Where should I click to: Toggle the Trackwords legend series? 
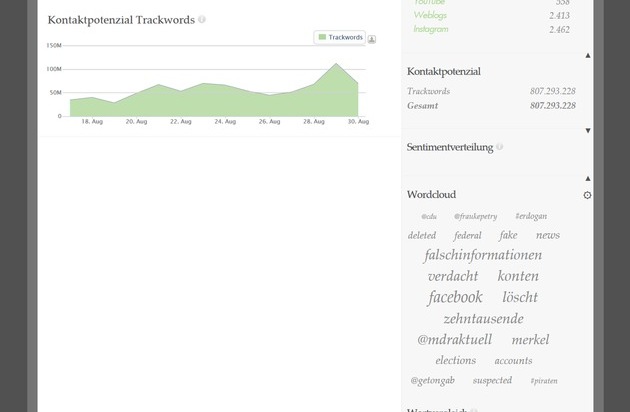click(340, 38)
